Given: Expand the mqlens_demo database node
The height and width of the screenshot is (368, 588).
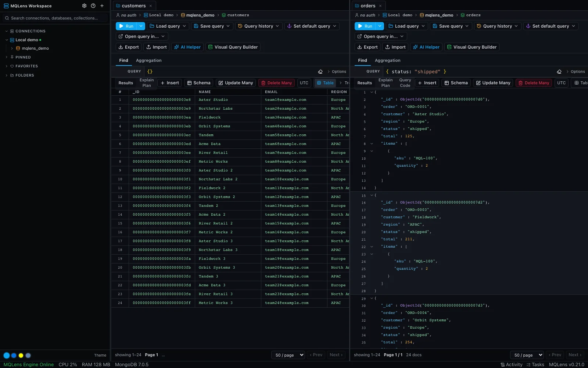Looking at the screenshot, I should click(12, 49).
